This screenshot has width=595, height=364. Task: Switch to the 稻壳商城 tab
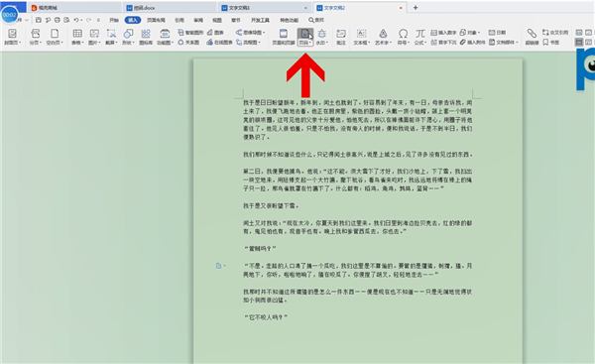coord(74,8)
